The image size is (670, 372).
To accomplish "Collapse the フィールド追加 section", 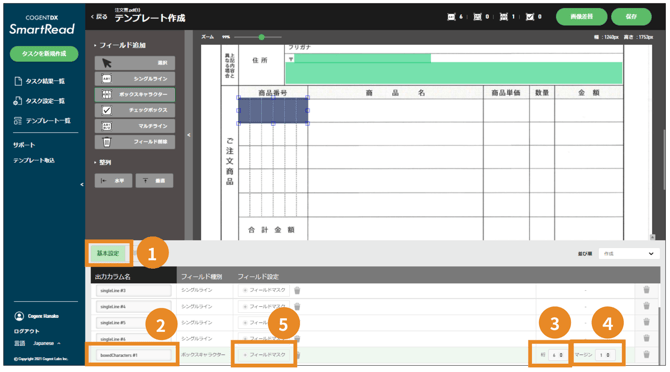I will click(x=120, y=45).
